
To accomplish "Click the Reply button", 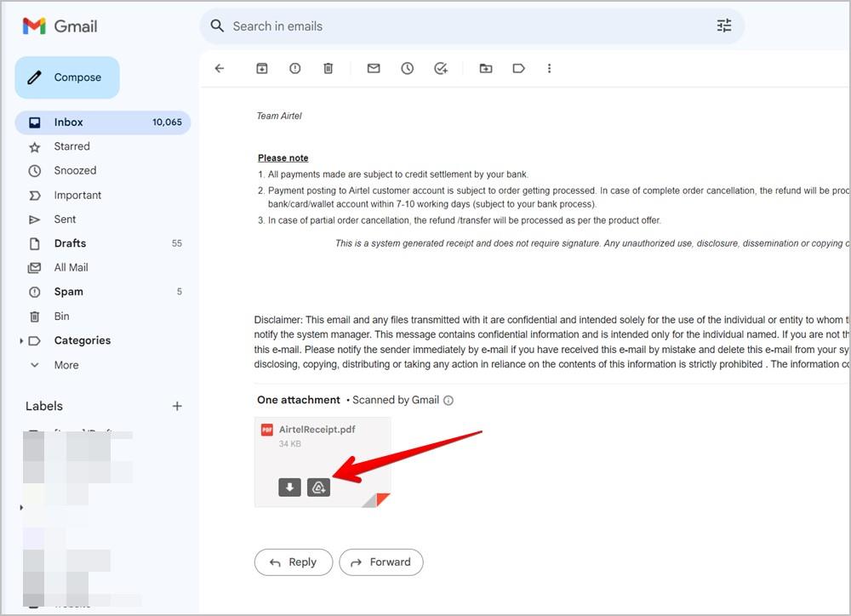I will 293,562.
